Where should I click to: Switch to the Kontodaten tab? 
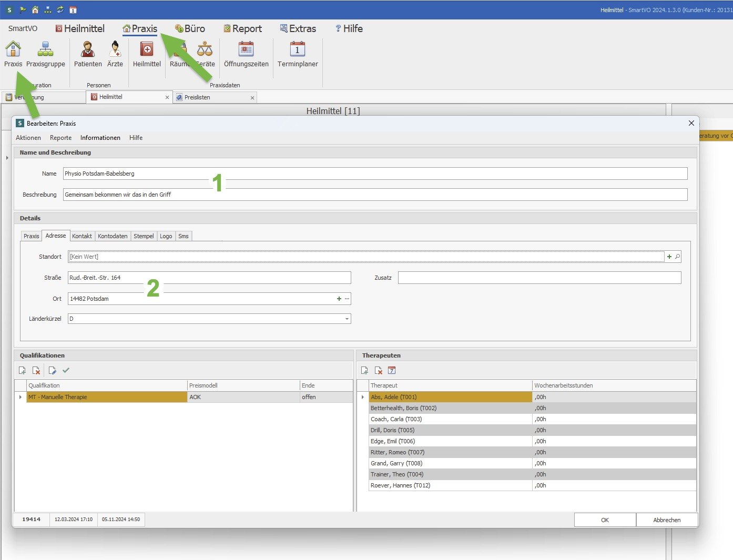coord(113,236)
